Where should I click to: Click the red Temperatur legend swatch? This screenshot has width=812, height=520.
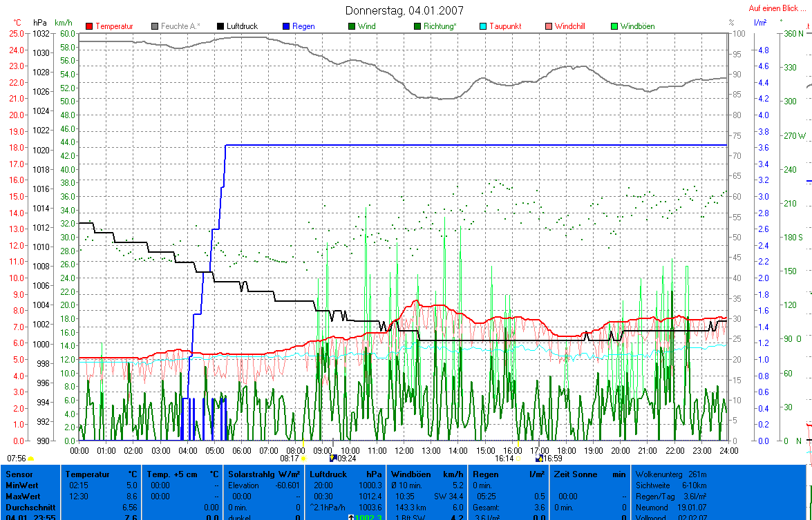click(89, 26)
